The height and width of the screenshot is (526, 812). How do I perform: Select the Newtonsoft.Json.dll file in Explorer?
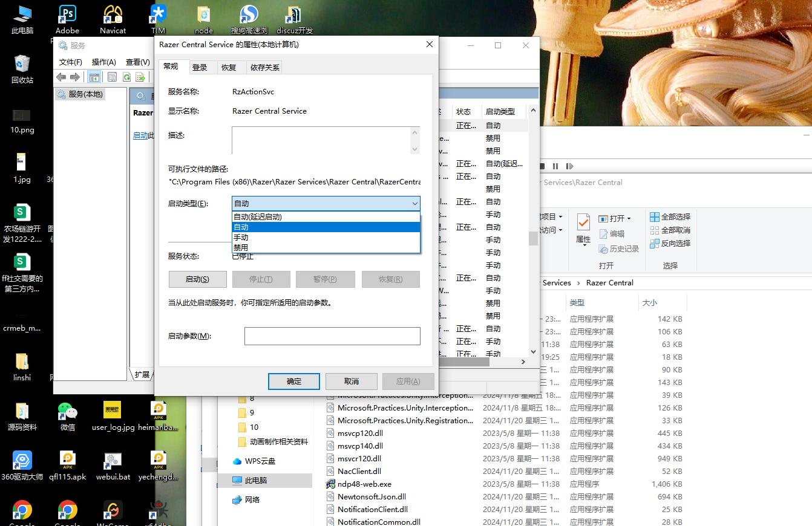coord(366,497)
